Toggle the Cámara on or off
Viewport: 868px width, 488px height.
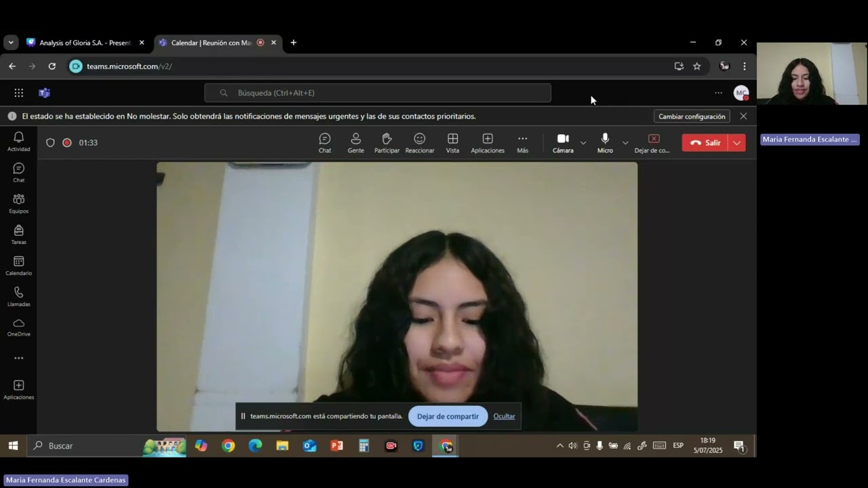tap(563, 143)
